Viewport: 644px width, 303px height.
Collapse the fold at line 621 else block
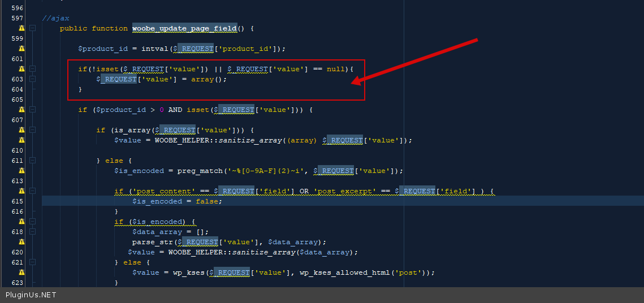(x=33, y=262)
